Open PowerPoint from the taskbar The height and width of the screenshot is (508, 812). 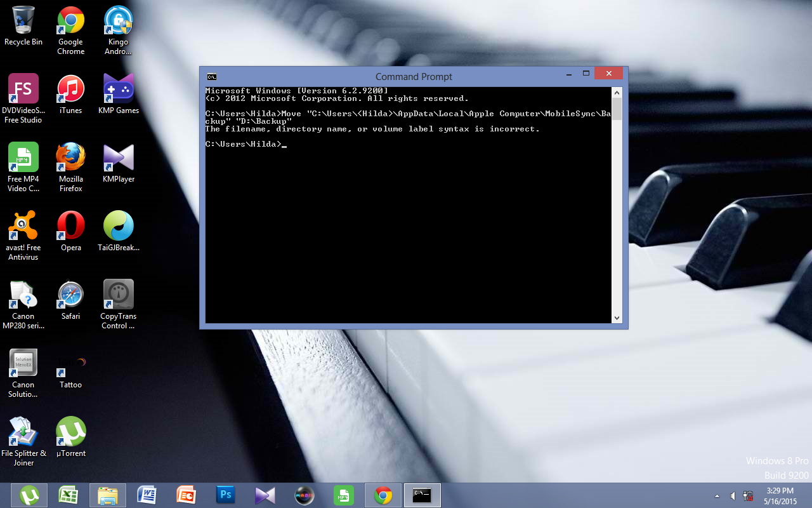[187, 495]
